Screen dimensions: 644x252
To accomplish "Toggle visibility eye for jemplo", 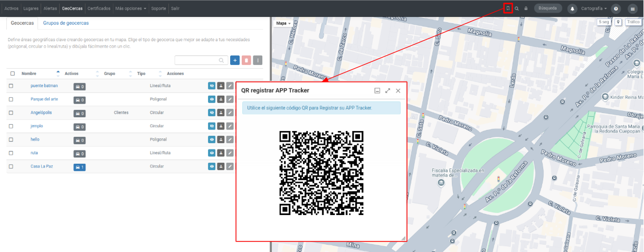I will [212, 126].
